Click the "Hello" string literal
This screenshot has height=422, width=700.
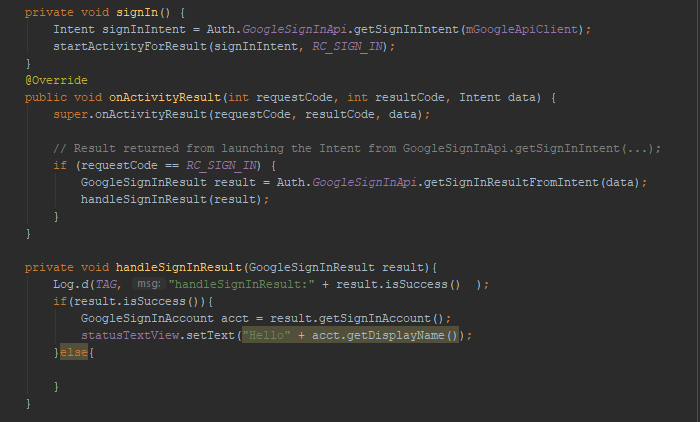[267, 335]
